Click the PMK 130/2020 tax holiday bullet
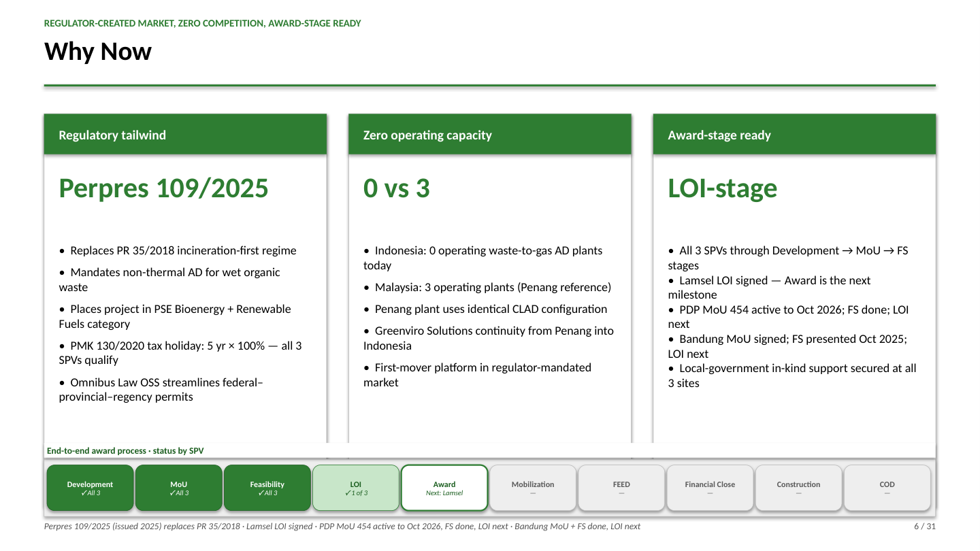The width and height of the screenshot is (980, 551). 180,353
